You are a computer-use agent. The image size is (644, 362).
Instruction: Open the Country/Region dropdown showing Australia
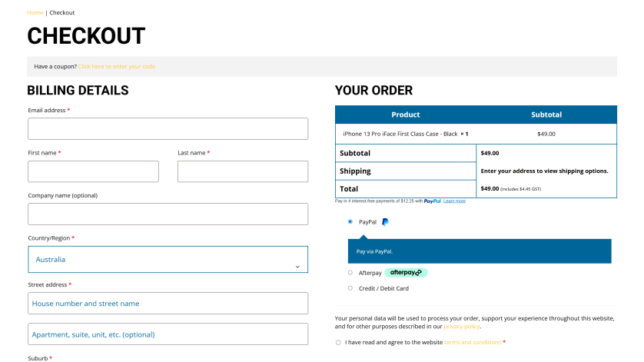coord(168,259)
